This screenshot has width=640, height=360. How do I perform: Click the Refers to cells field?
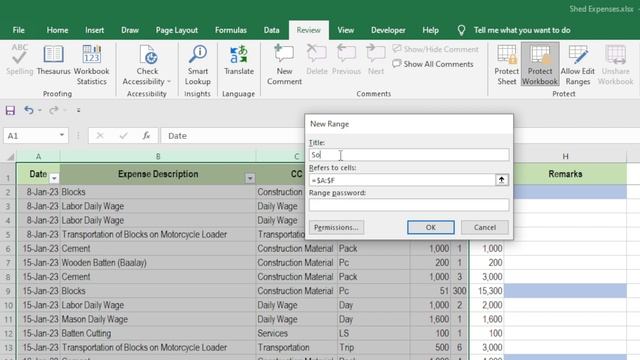[x=402, y=180]
